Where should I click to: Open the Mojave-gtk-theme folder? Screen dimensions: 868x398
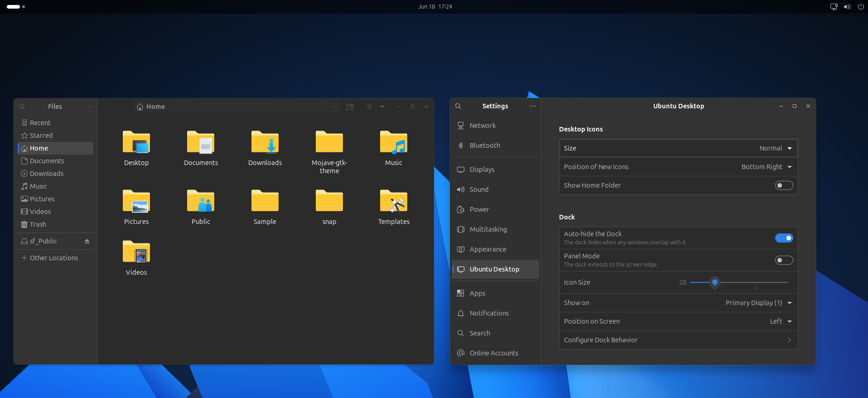[329, 143]
